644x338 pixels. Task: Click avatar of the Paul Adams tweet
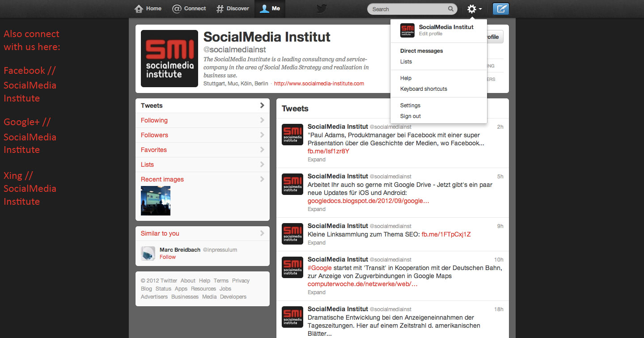[x=292, y=135]
